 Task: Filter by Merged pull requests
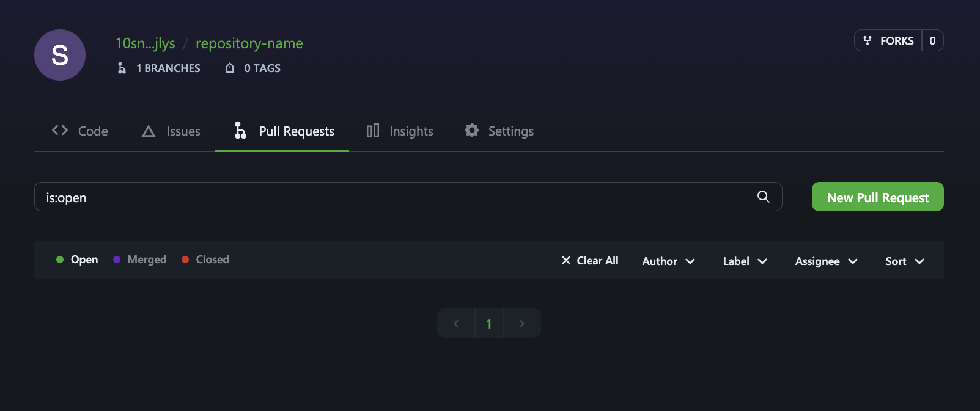click(140, 260)
